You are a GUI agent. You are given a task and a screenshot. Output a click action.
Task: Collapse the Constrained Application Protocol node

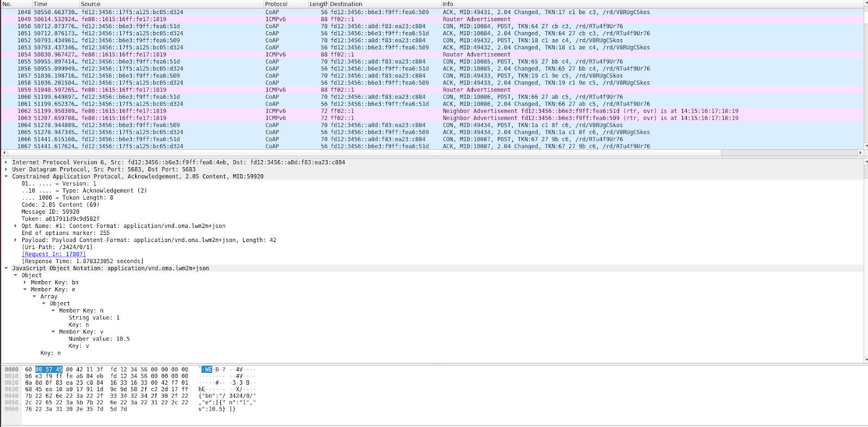point(6,176)
